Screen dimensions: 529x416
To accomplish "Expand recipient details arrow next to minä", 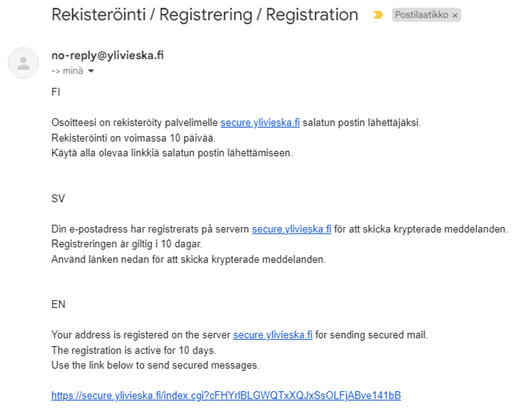I will point(91,71).
